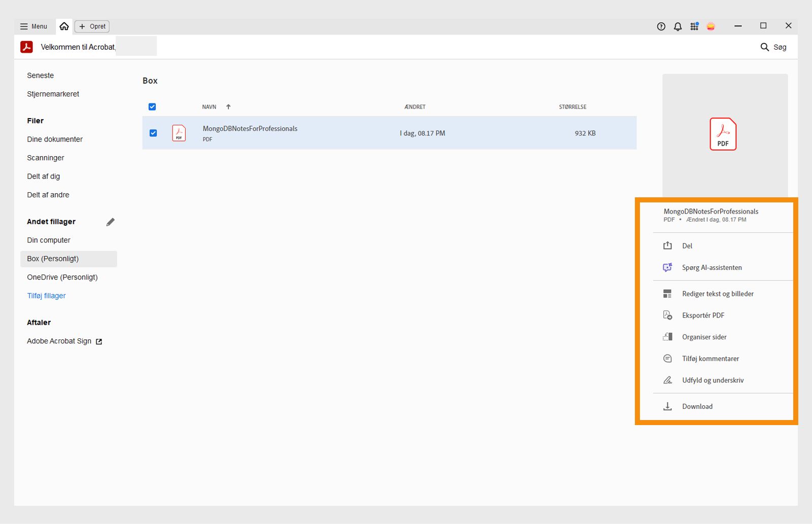Screen dimensions: 812x524
Task: Open the user profile avatar
Action: (x=711, y=26)
